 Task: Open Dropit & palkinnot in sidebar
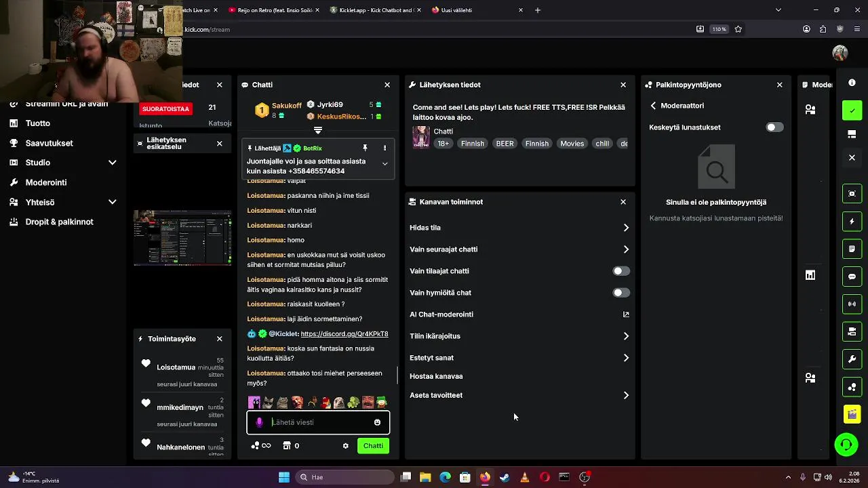[x=60, y=222]
